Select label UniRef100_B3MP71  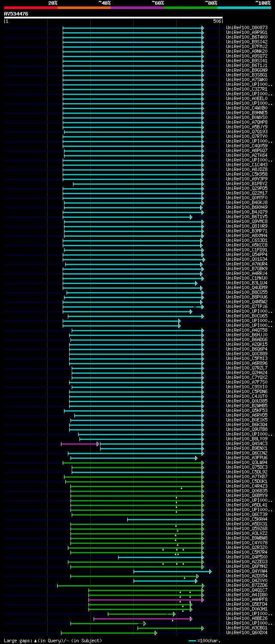click(247, 231)
